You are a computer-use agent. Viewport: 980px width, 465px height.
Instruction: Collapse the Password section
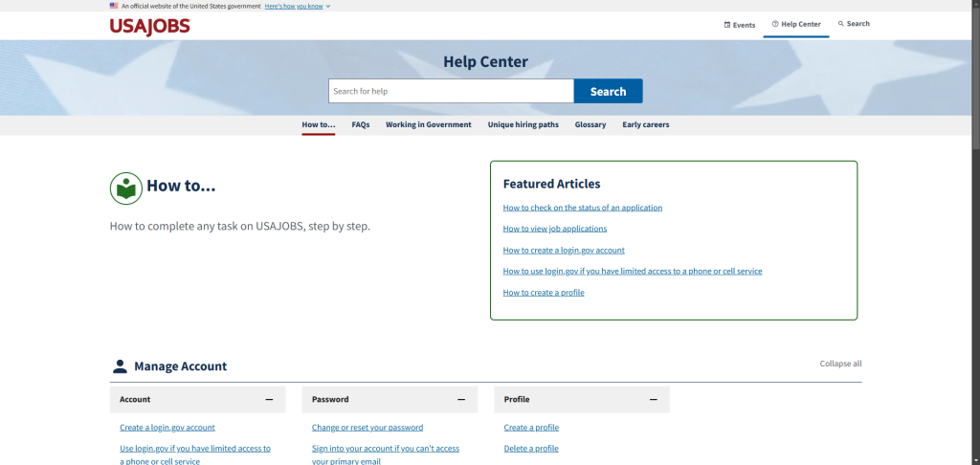[x=461, y=399]
